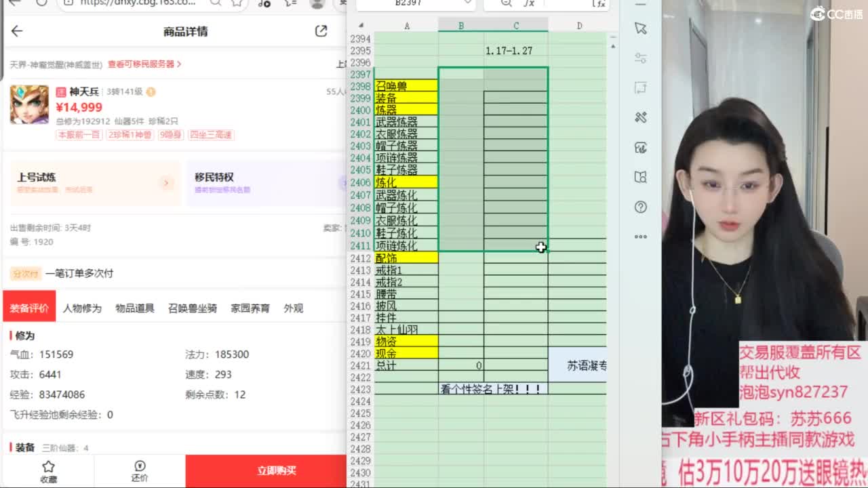Select the cursor arrow tool in side panel
The width and height of the screenshot is (868, 488).
click(x=641, y=28)
